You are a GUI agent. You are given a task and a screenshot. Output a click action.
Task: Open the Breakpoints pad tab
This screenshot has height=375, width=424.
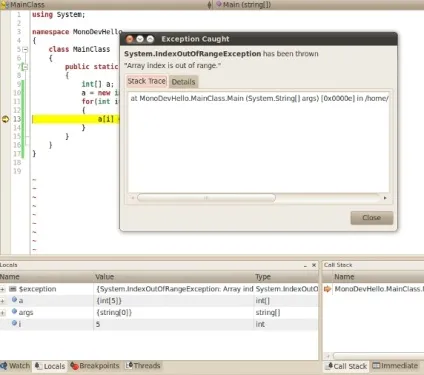pos(95,366)
